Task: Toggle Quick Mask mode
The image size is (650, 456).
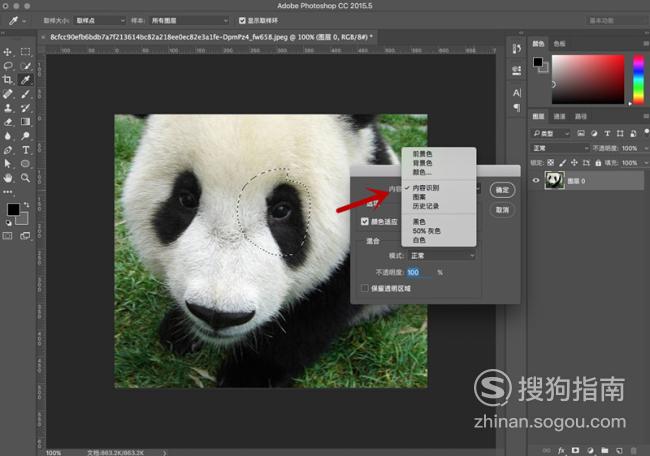Action: point(7,236)
